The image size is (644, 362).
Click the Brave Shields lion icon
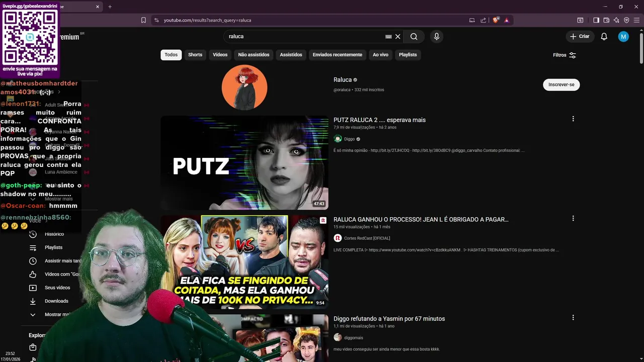pyautogui.click(x=496, y=20)
